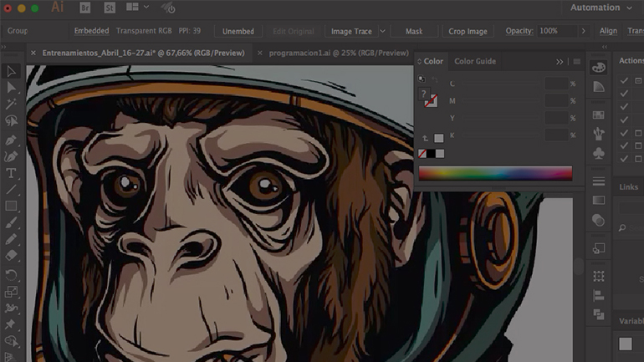644x362 pixels.
Task: Select the Pencil tool
Action: (11, 239)
